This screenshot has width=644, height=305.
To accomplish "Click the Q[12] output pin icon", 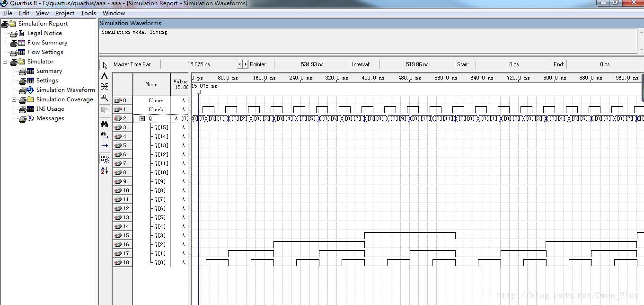I will point(118,154).
